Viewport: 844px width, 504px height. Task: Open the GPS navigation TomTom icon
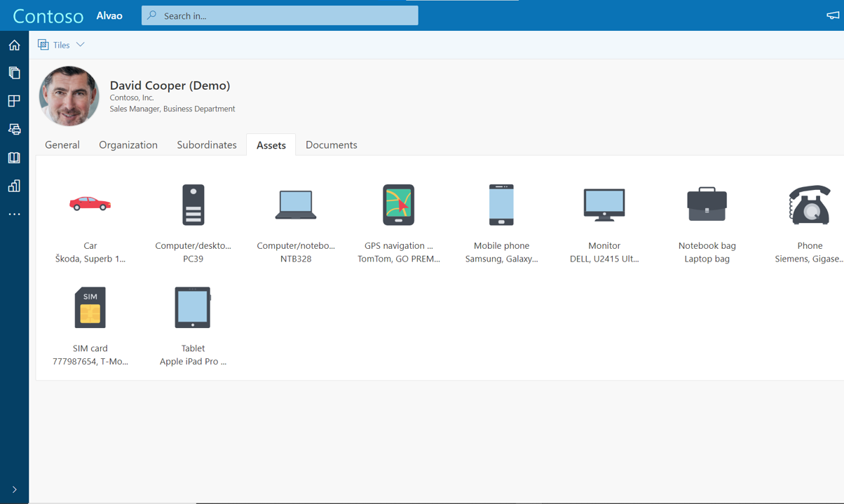click(x=399, y=205)
